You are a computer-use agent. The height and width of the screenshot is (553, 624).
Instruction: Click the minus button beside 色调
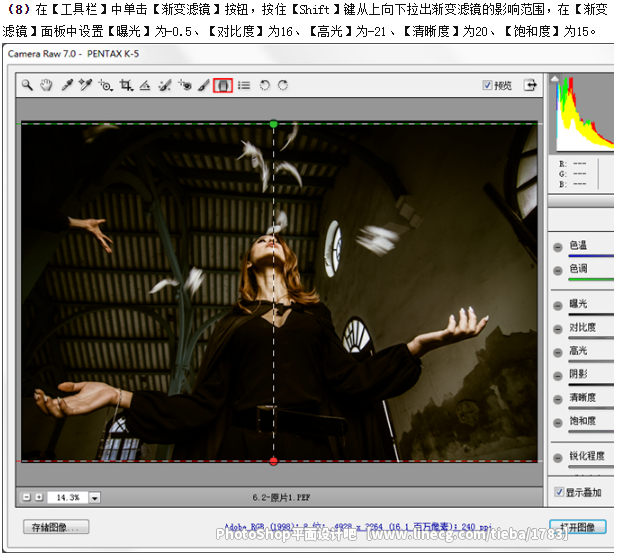(558, 271)
